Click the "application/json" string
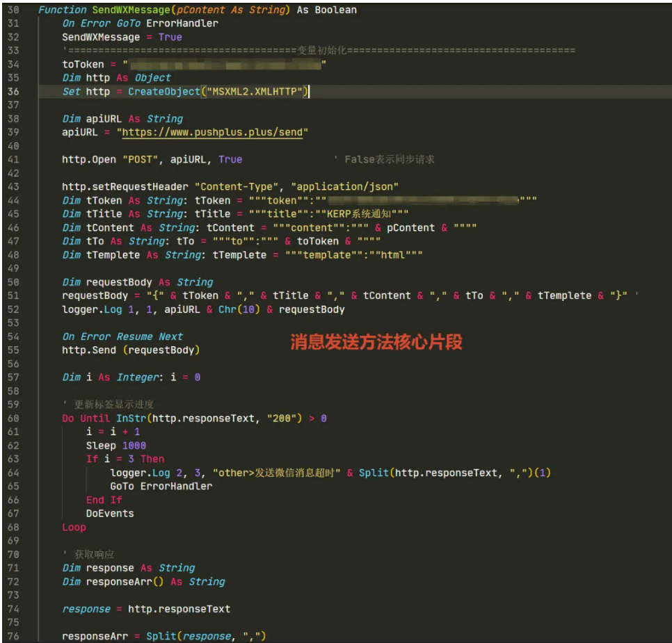The image size is (672, 643). tap(345, 187)
